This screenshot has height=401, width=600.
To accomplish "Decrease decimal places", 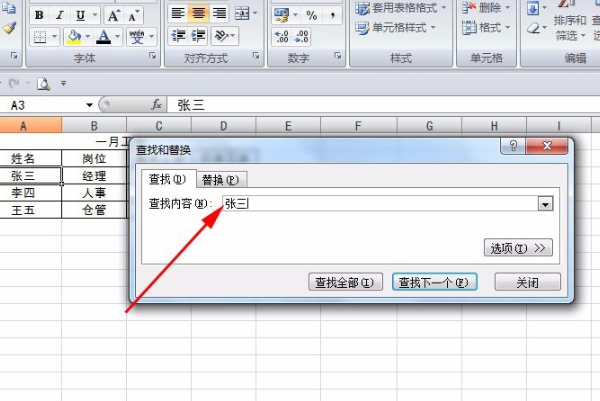I will tap(301, 37).
